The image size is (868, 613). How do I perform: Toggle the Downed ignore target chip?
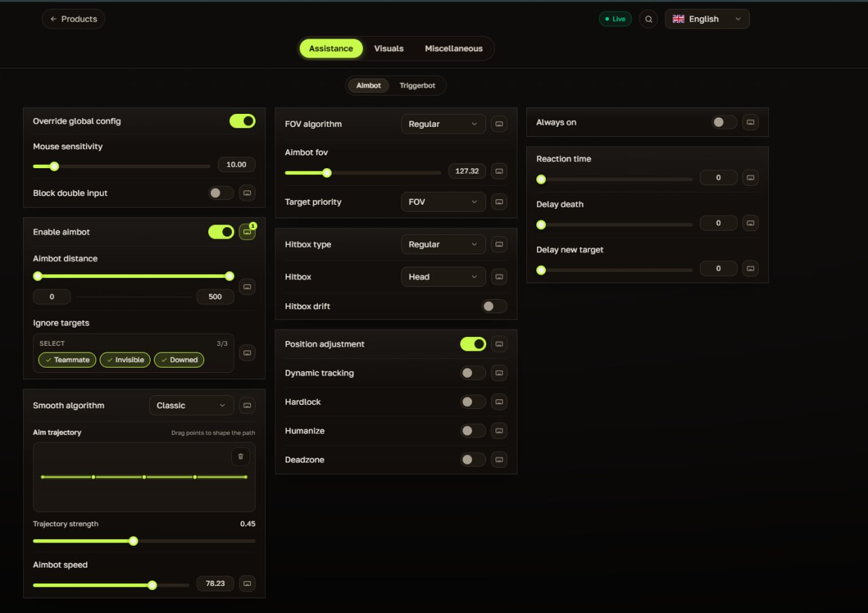pos(179,360)
